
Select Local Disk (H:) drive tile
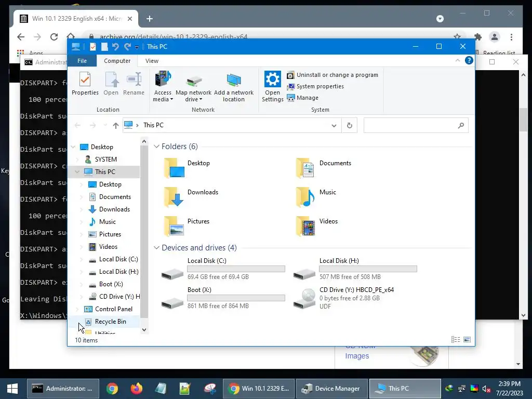tap(355, 269)
